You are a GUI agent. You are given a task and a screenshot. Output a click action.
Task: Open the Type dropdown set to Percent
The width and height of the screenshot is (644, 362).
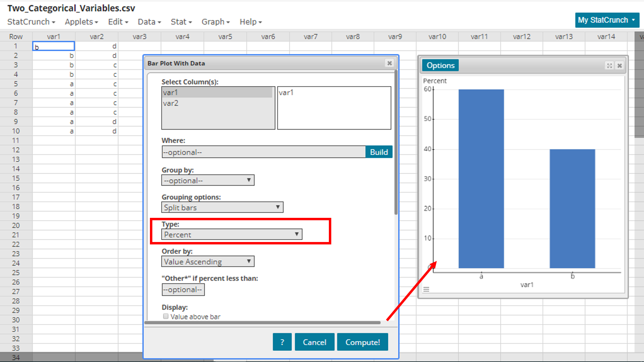pos(231,234)
